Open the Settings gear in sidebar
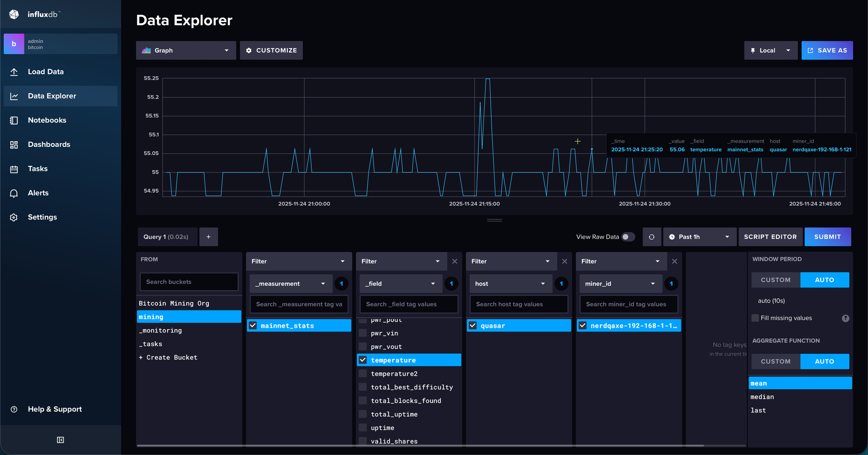This screenshot has width=868, height=455. tap(14, 218)
